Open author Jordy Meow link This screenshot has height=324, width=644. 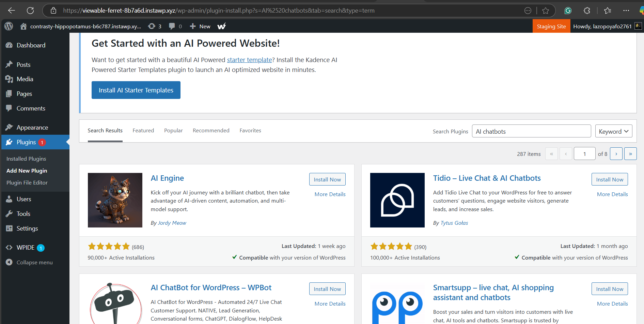(172, 223)
